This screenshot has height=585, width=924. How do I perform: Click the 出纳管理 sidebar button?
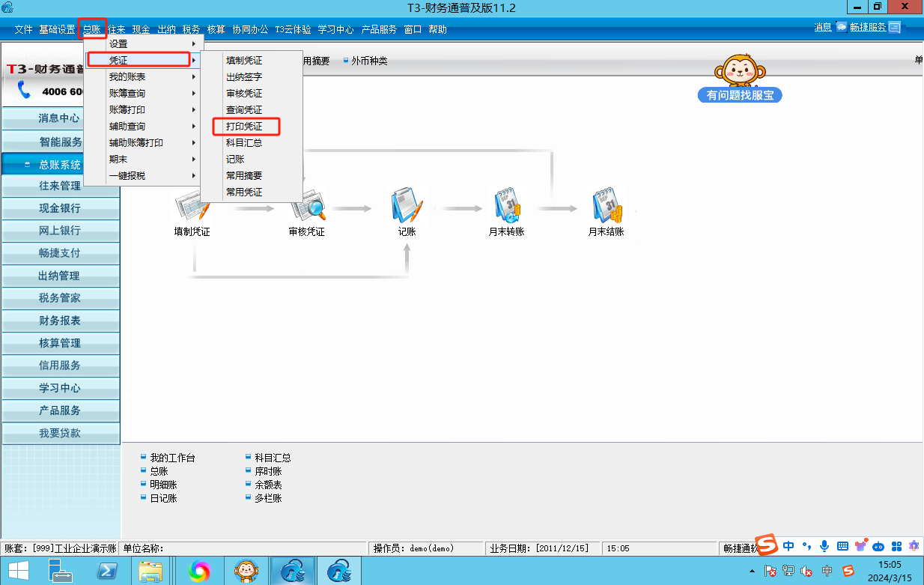click(x=60, y=276)
